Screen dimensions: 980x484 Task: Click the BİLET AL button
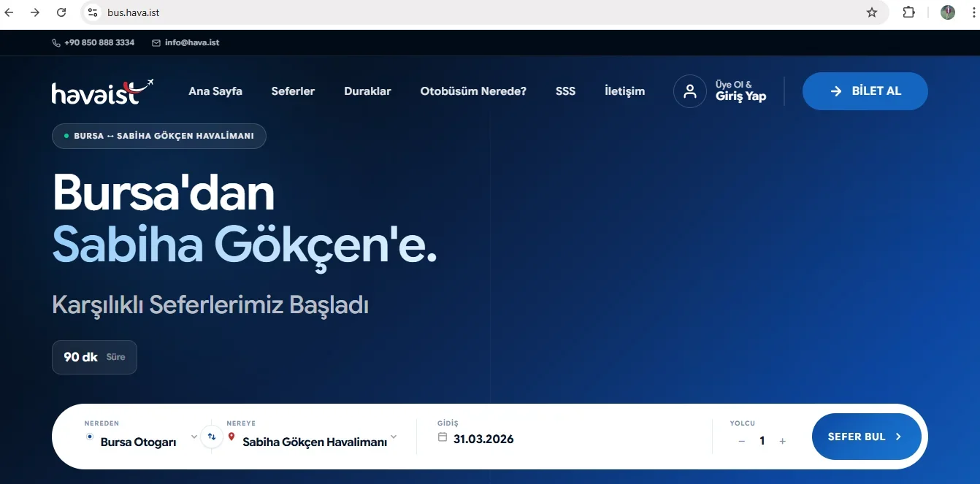(x=865, y=91)
